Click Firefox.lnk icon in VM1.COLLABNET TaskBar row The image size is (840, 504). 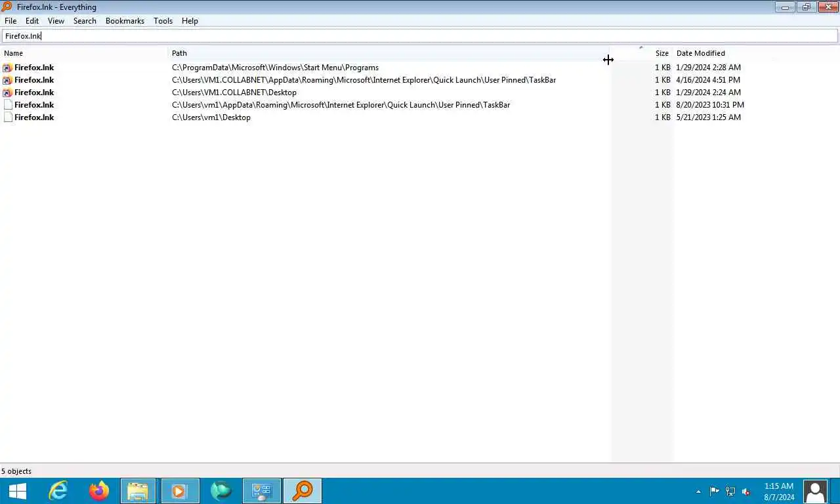tap(8, 80)
